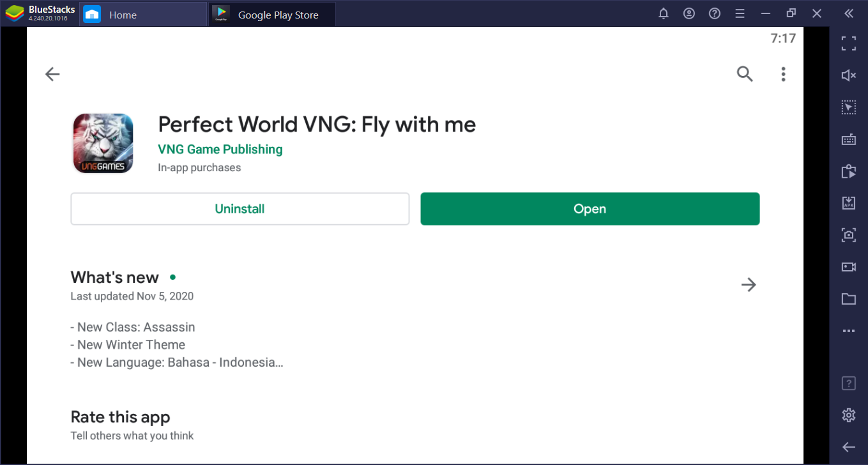Screen dimensions: 868x465
Task: Click the Rate this app heading
Action: [120, 417]
